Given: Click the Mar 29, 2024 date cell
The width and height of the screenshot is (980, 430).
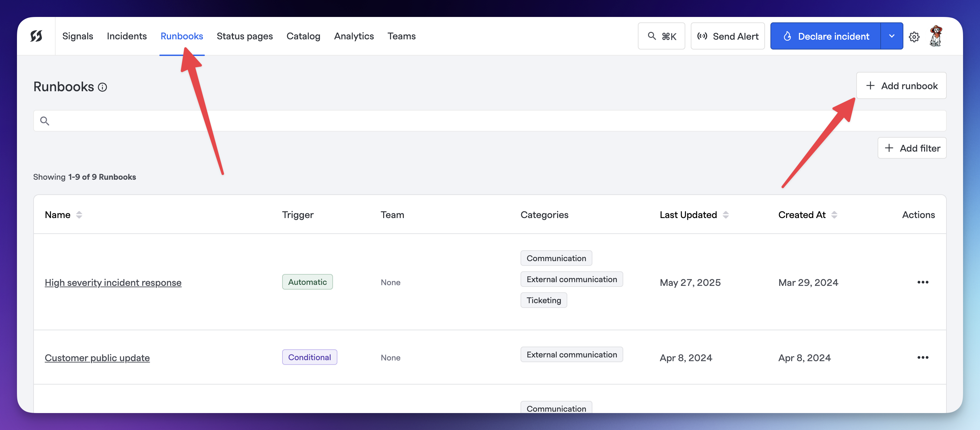Looking at the screenshot, I should [x=808, y=282].
